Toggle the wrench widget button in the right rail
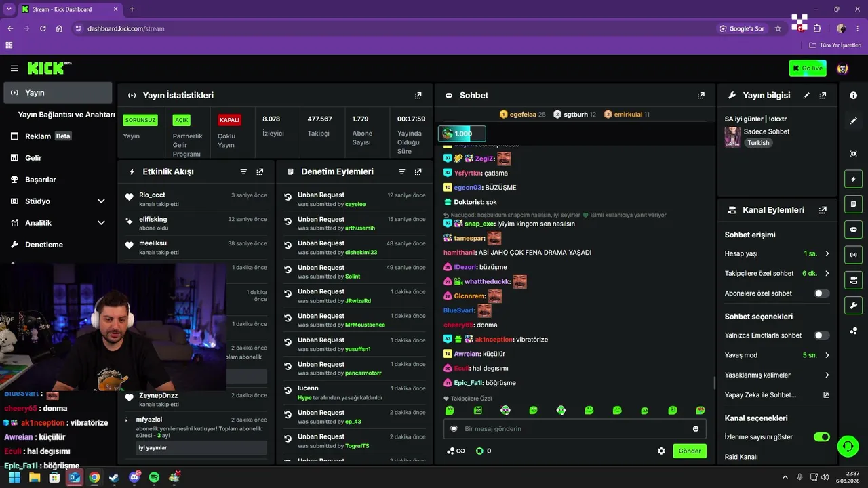868x488 pixels. coord(853,305)
